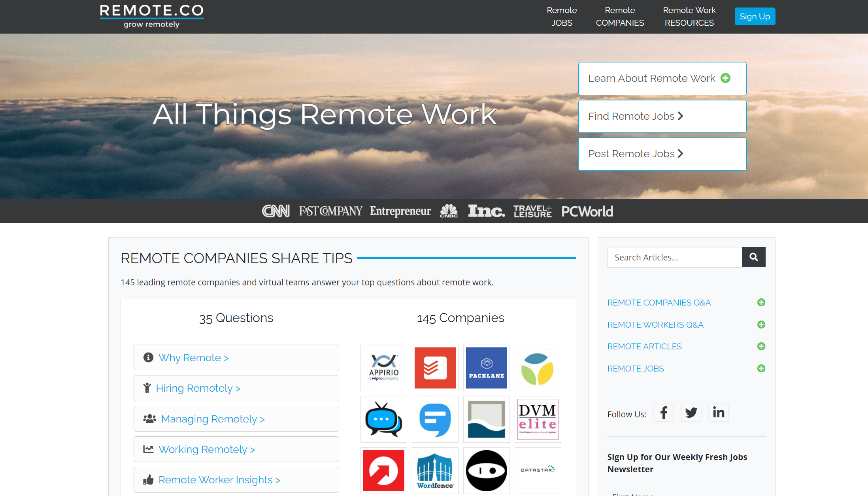
Task: Expand Learn About Remote Work
Action: (x=662, y=79)
